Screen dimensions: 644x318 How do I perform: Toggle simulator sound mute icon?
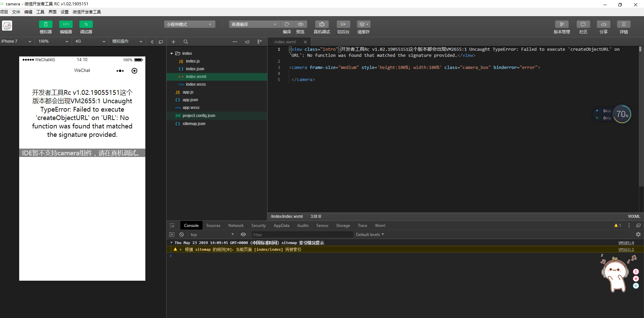point(152,42)
